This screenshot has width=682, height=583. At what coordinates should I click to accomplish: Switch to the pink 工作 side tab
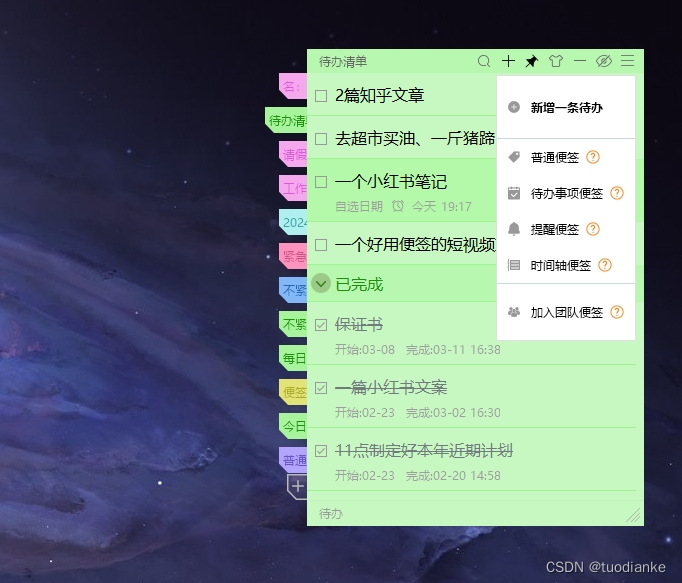(x=293, y=188)
